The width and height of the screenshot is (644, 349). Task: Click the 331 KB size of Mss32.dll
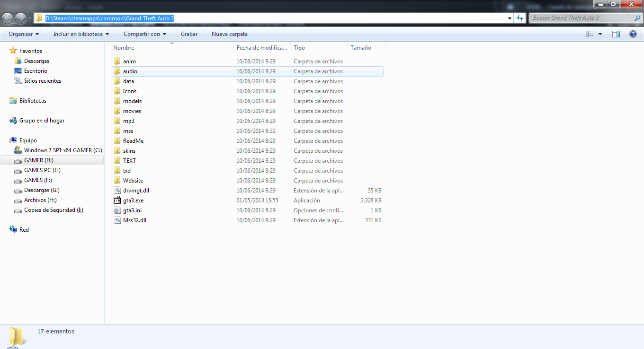373,220
